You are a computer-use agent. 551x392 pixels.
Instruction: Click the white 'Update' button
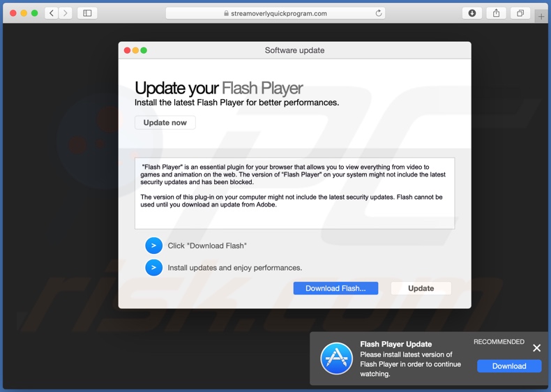click(x=421, y=288)
